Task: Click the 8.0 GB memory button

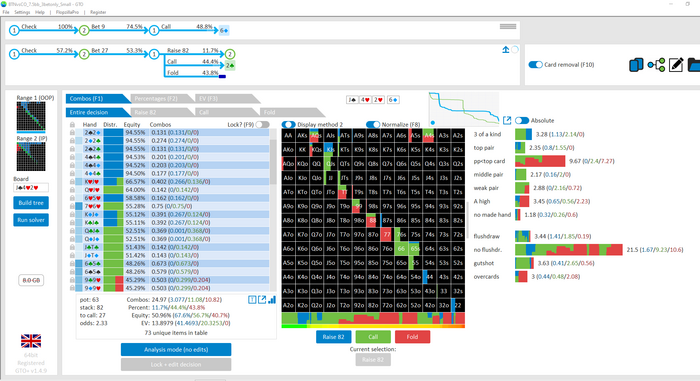Action: click(31, 281)
